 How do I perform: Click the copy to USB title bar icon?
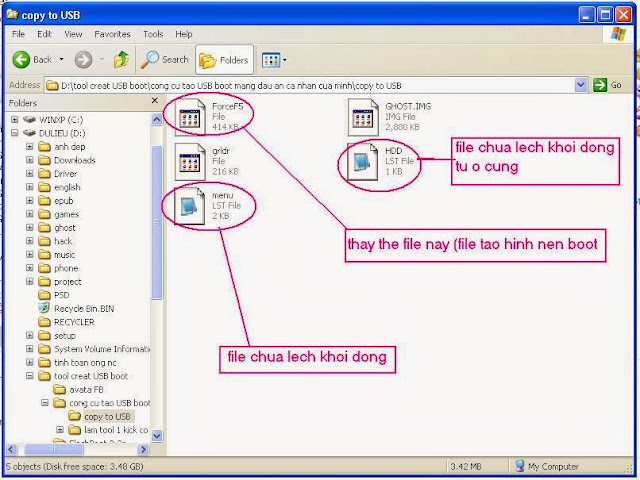pos(12,15)
